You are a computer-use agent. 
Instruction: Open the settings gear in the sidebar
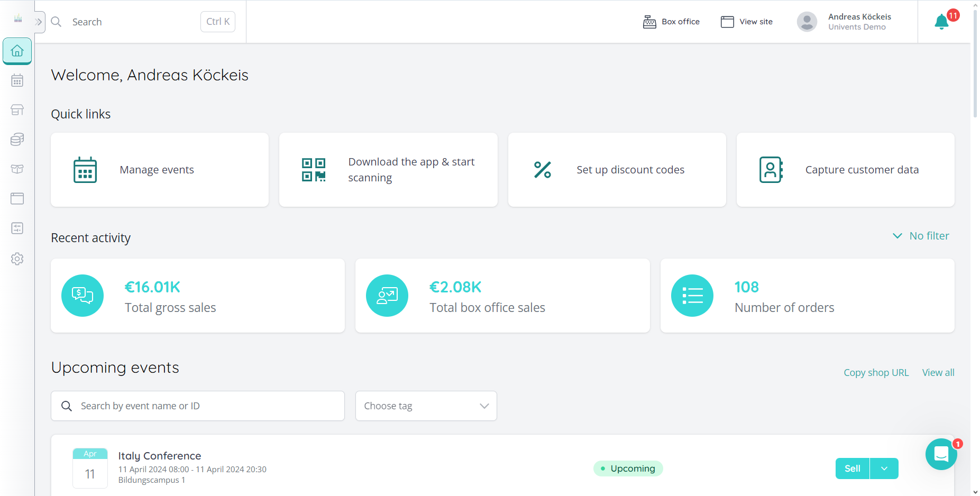[17, 259]
